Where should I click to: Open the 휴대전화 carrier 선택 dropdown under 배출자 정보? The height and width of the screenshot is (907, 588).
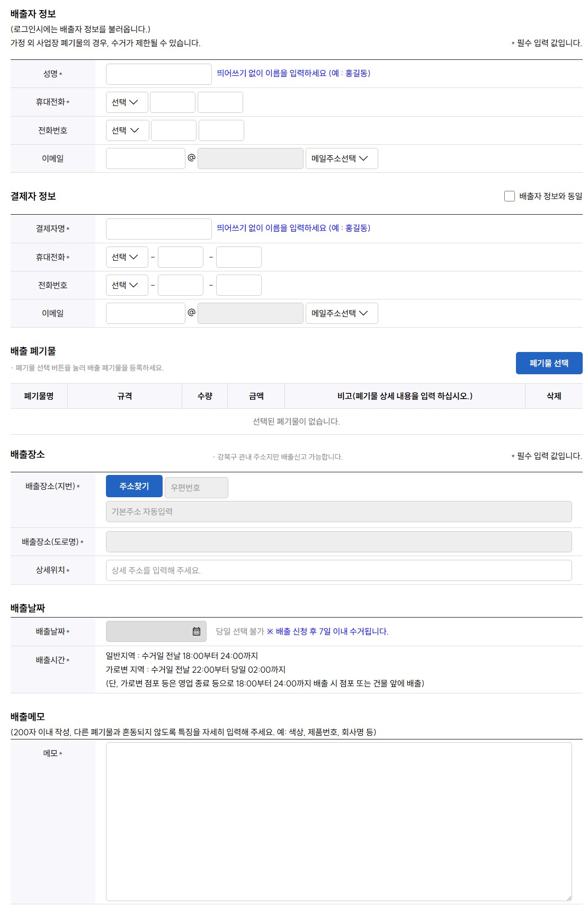127,102
